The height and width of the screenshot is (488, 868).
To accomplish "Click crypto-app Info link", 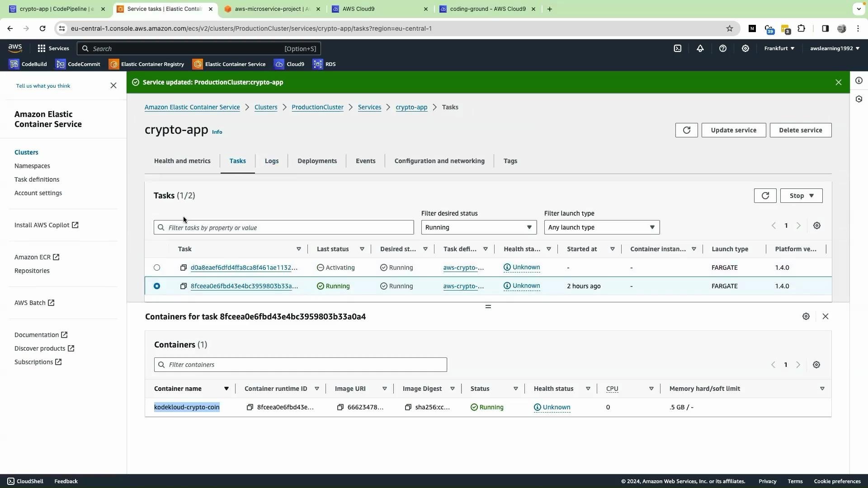I will tap(217, 132).
